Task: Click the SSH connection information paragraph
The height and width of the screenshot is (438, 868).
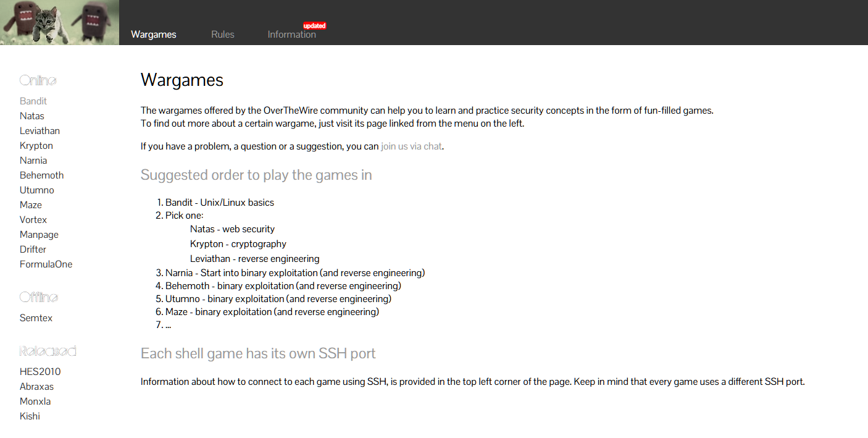Action: 473,382
